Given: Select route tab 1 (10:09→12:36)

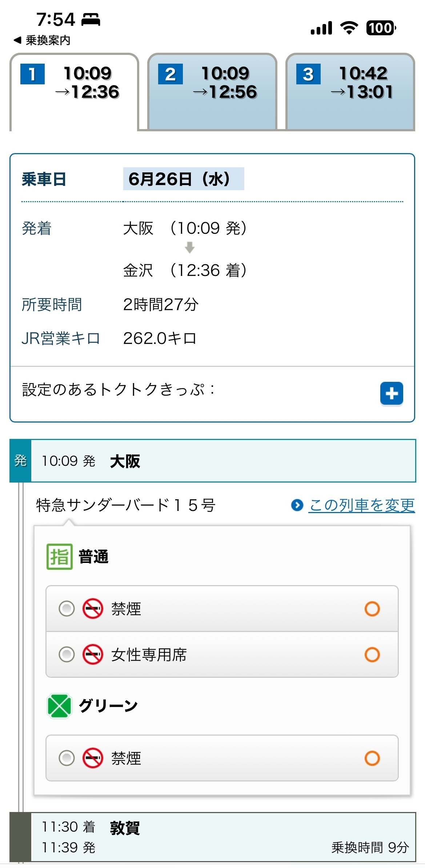Looking at the screenshot, I should [x=74, y=91].
